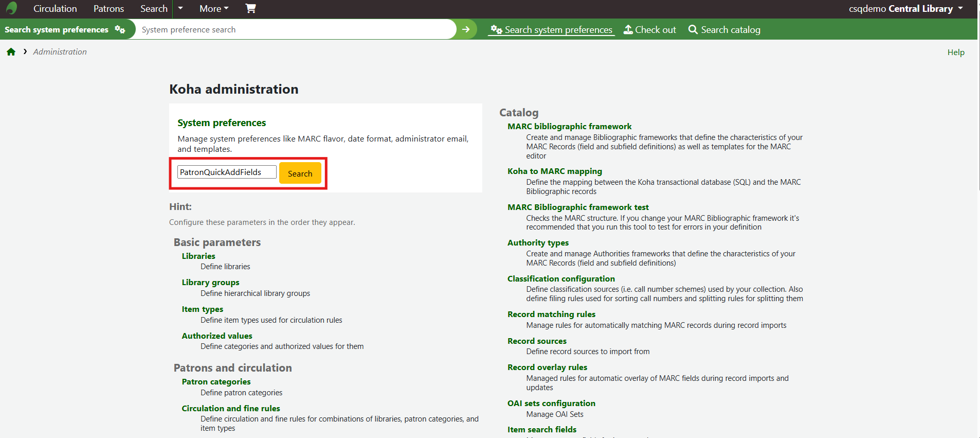This screenshot has width=980, height=438.
Task: Click 'Manage OAI Sets' description text
Action: (x=555, y=414)
